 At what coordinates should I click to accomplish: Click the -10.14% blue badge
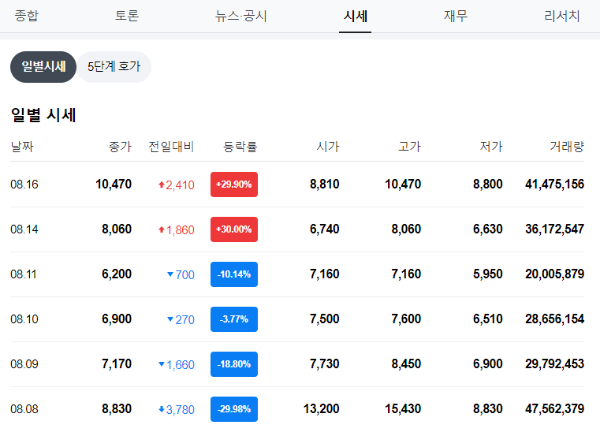click(234, 274)
